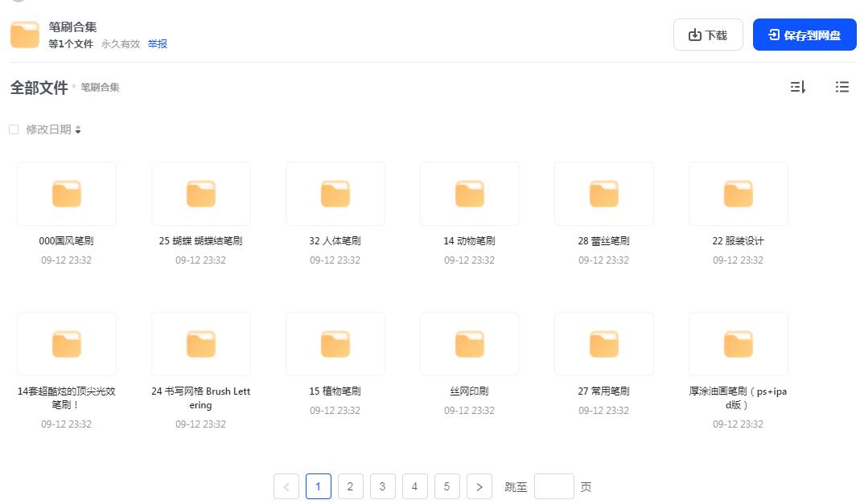
Task: Click the 下载 download button
Action: pos(708,35)
